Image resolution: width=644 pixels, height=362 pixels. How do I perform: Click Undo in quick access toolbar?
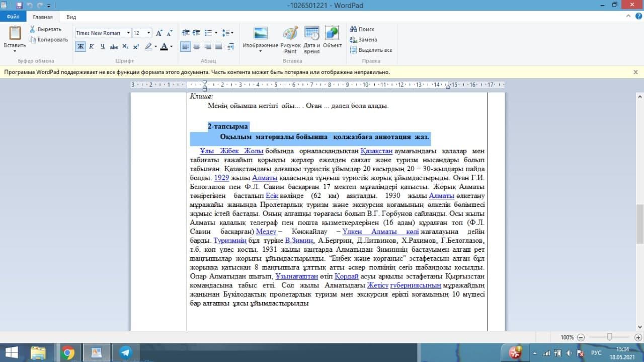coord(29,6)
